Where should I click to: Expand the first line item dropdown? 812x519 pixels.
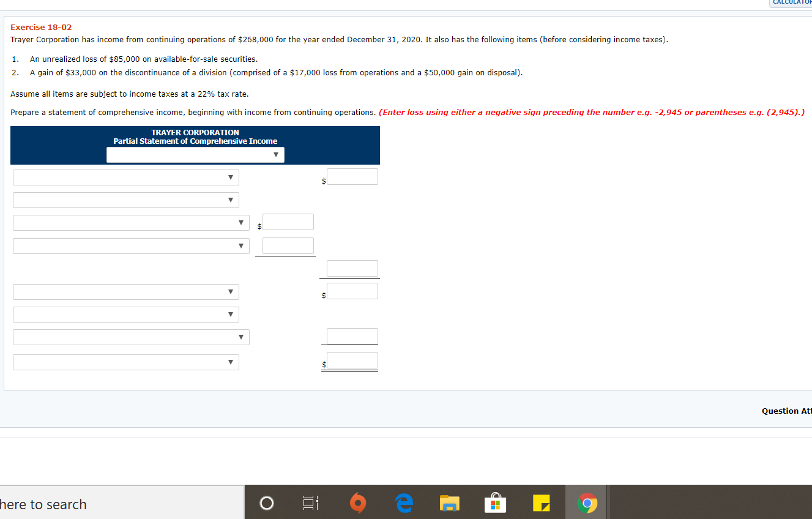tap(125, 177)
